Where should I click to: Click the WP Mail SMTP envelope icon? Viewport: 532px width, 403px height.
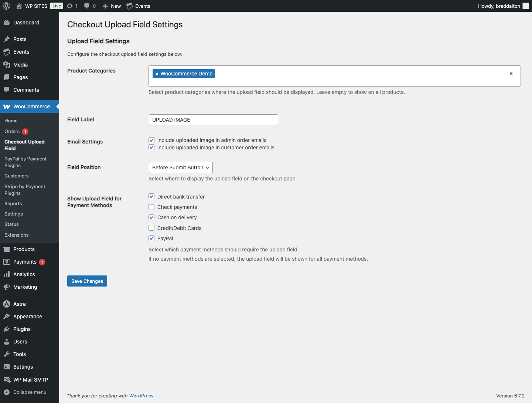coord(7,380)
